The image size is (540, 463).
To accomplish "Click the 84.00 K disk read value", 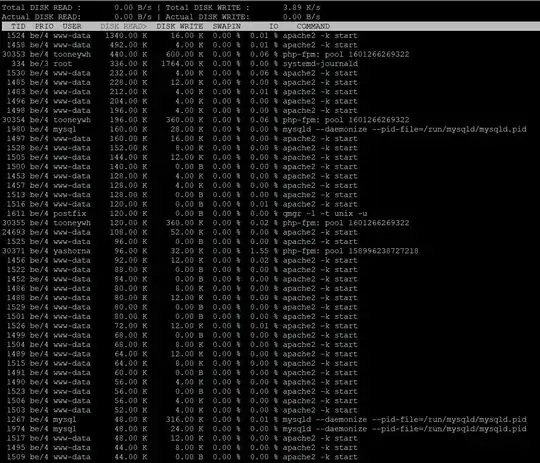I will click(131, 279).
